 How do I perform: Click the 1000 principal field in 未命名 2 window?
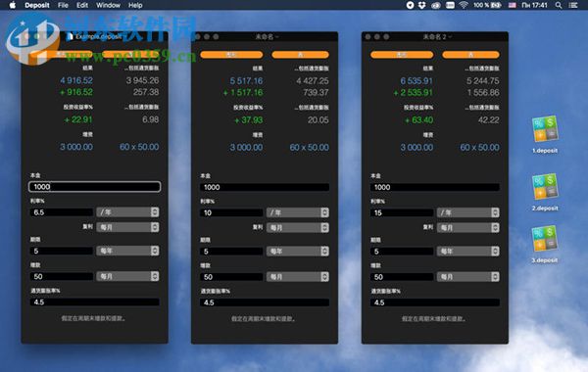point(435,187)
